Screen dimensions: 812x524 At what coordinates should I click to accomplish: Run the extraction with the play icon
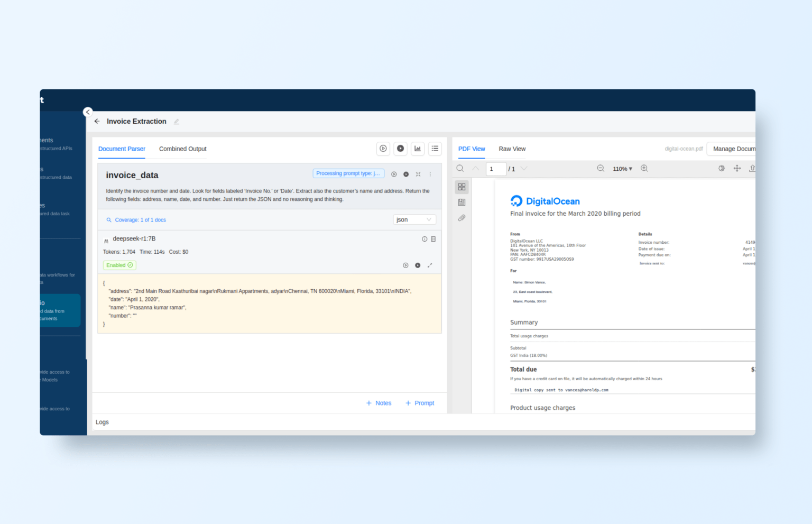coord(383,149)
